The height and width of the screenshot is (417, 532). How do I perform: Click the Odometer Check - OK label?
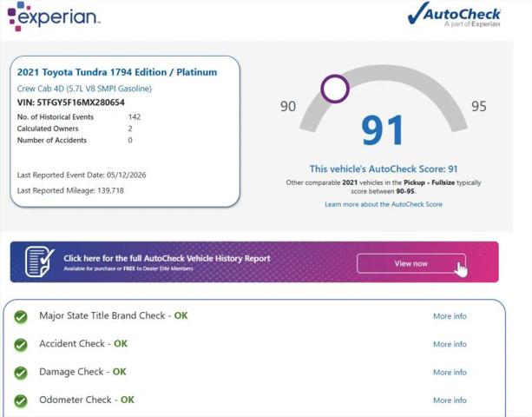tap(87, 400)
